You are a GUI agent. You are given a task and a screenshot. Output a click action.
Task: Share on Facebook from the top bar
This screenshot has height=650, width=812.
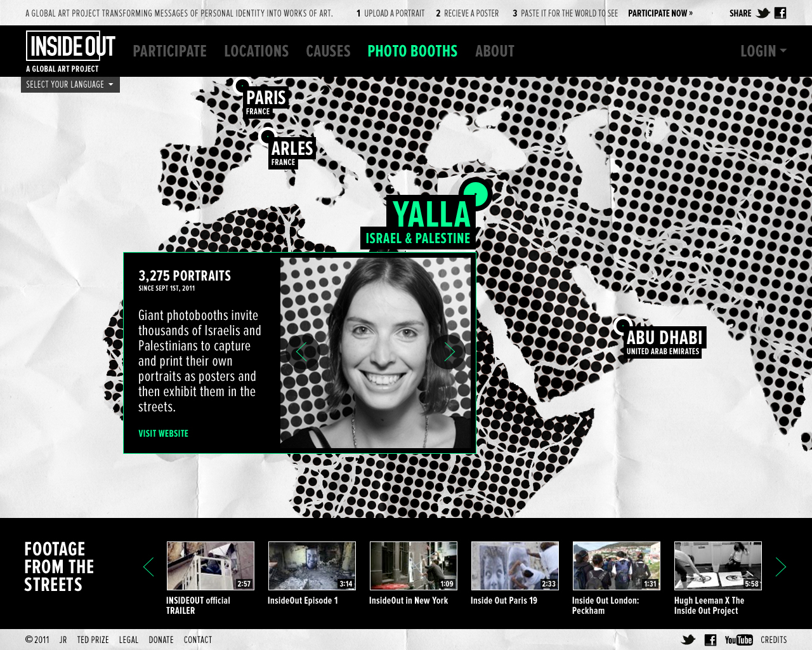[x=780, y=13]
